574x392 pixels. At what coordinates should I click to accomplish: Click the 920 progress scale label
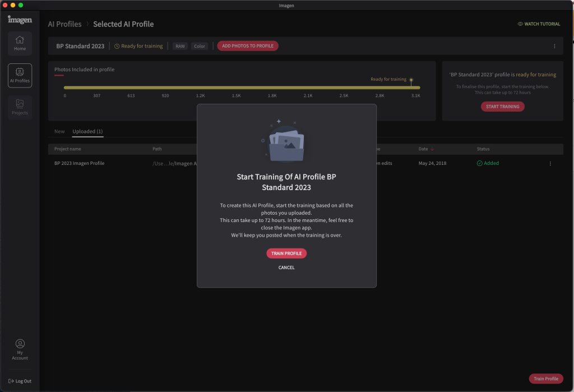tap(165, 96)
